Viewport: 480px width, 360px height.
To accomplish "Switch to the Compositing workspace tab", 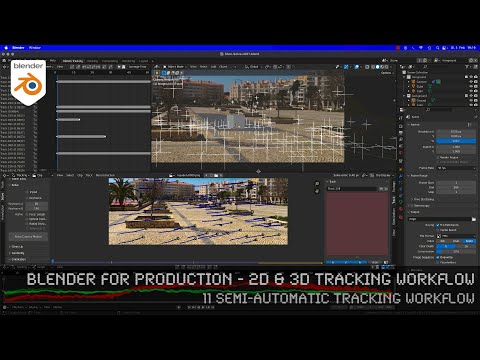I will pos(110,61).
